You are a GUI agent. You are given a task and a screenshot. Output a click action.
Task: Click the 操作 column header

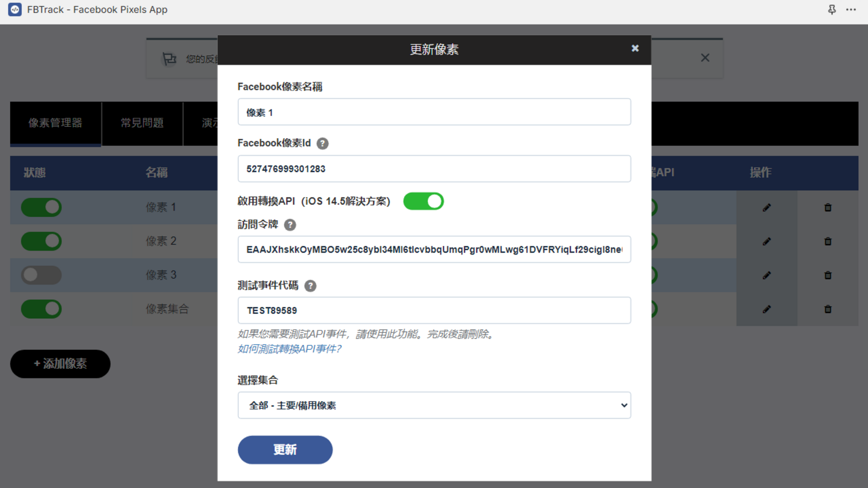pyautogui.click(x=761, y=173)
